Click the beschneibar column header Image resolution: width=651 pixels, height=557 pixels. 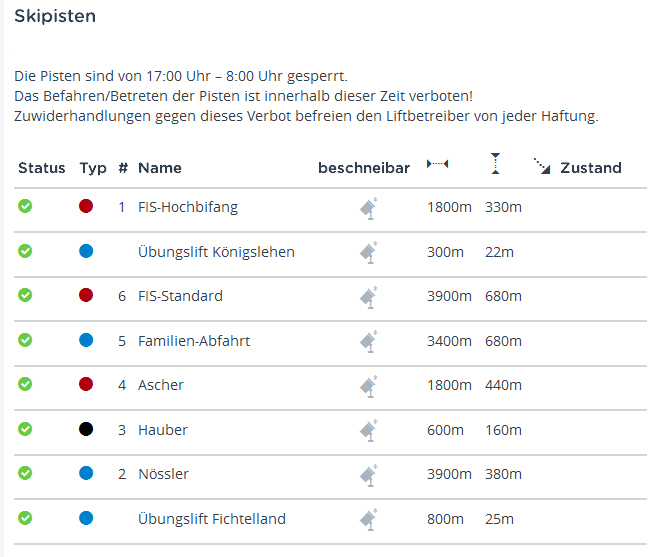point(364,168)
